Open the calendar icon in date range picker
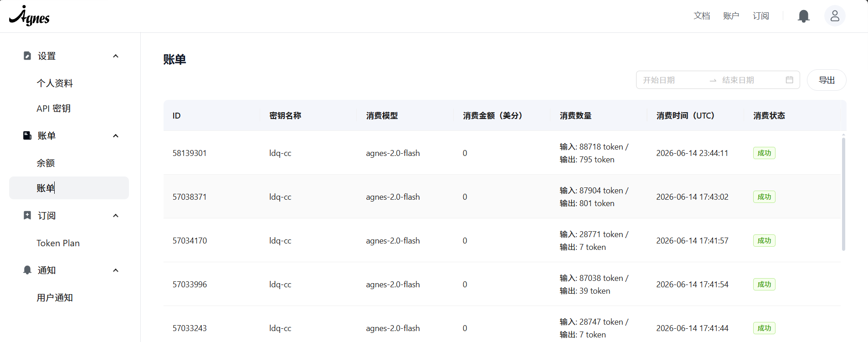Screen dimensions: 868x342 click(x=790, y=80)
